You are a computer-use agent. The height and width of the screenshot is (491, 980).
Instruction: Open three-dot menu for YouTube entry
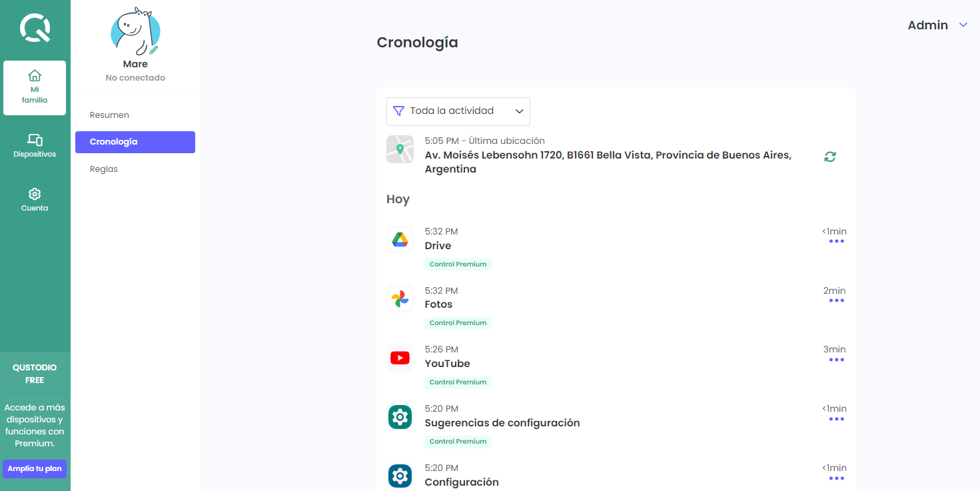click(x=836, y=360)
